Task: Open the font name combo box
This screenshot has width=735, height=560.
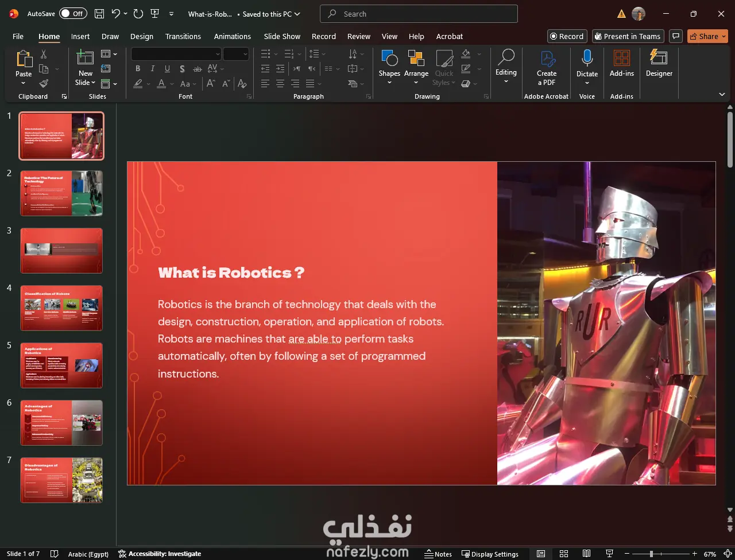Action: coord(176,54)
